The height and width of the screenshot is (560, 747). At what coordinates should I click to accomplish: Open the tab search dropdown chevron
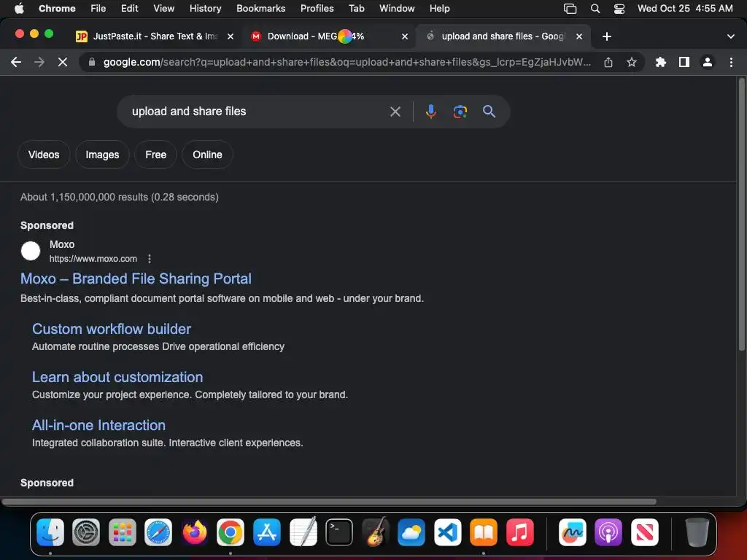tap(731, 36)
